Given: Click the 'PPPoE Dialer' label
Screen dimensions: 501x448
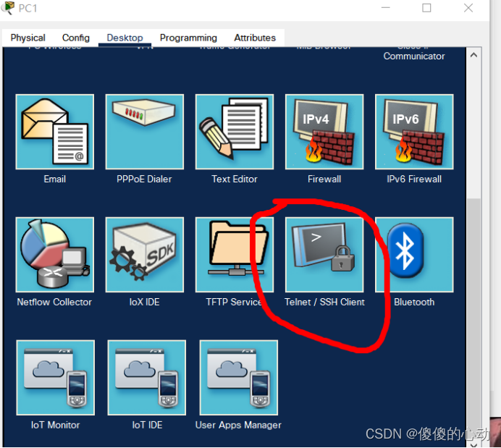Looking at the screenshot, I should tap(144, 179).
